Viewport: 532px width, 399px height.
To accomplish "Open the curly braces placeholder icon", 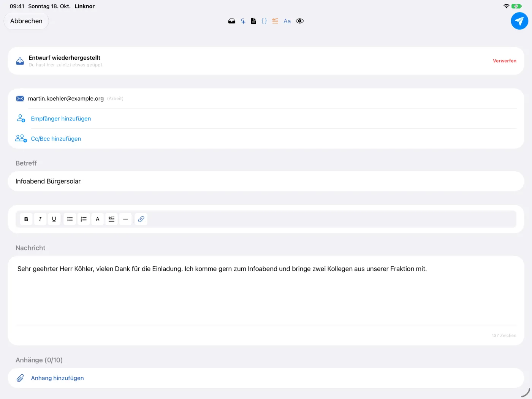I will pos(264,21).
